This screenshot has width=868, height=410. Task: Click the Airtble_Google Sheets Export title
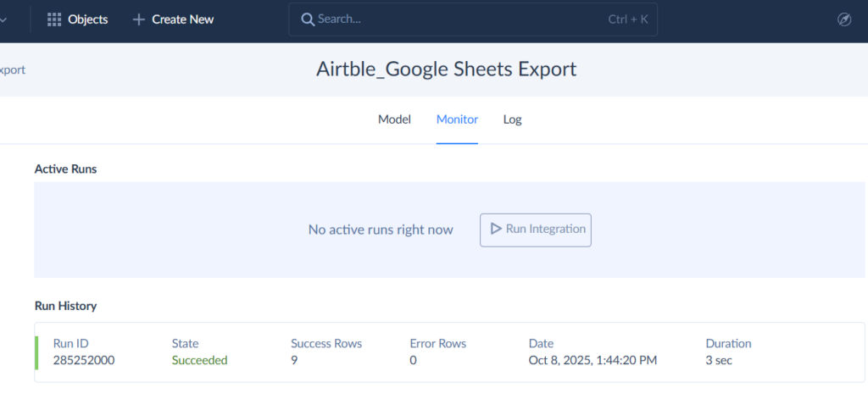pos(446,69)
